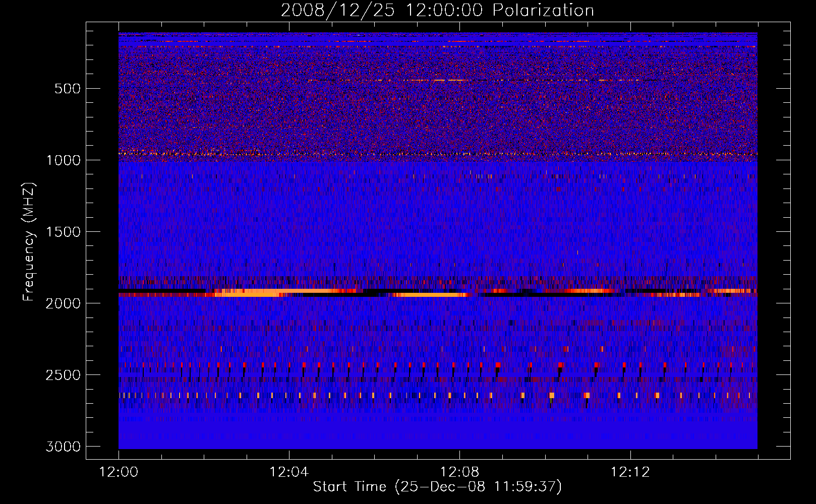Click the 12:00 time tick label
Viewport: 816px width, 504px height.
(119, 472)
